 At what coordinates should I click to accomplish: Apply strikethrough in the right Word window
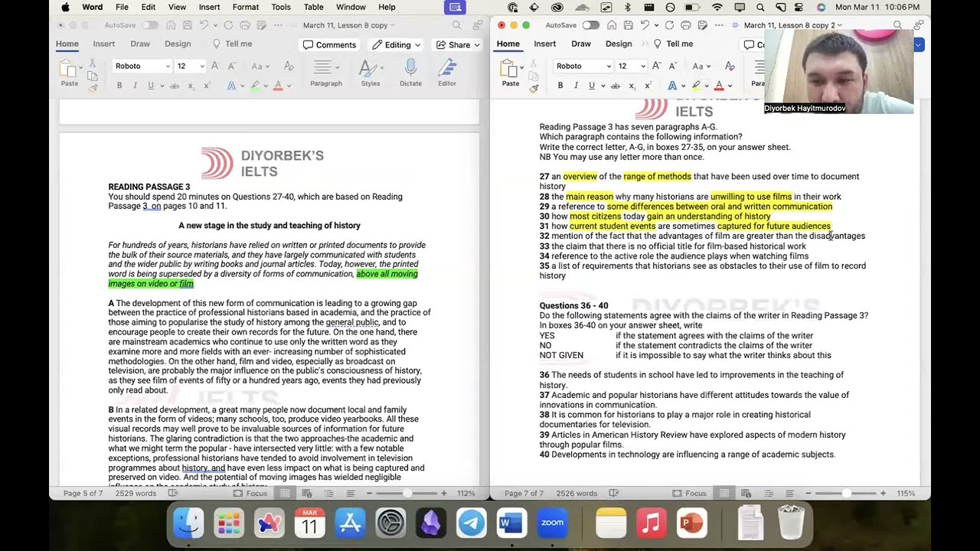pos(616,86)
